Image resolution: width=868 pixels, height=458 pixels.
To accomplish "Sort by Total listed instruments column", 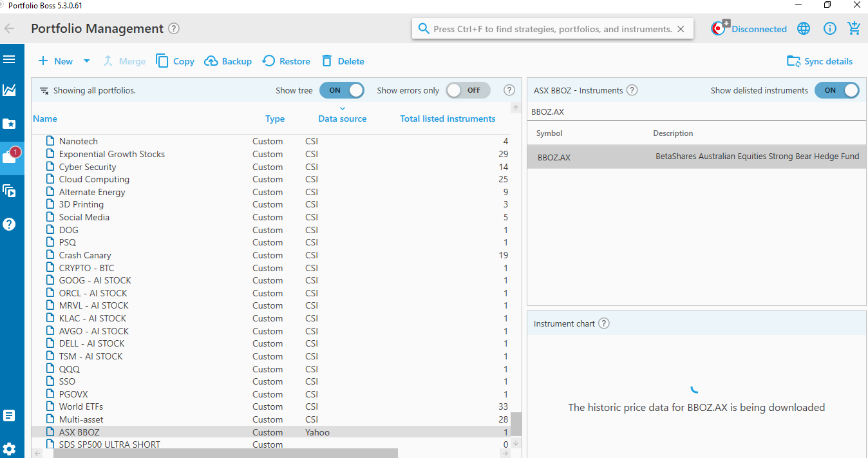I will 448,119.
